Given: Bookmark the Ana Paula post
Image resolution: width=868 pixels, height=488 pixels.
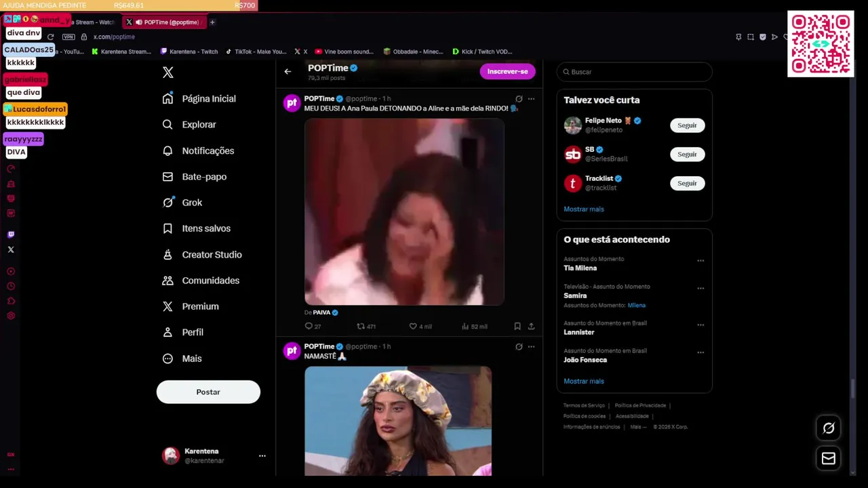Looking at the screenshot, I should pyautogui.click(x=517, y=326).
